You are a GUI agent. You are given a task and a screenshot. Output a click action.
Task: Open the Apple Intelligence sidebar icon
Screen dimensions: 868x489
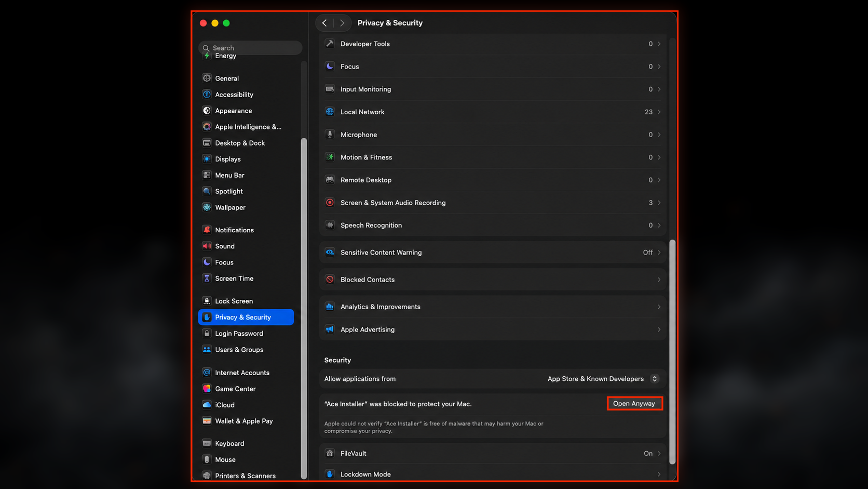[x=207, y=127]
